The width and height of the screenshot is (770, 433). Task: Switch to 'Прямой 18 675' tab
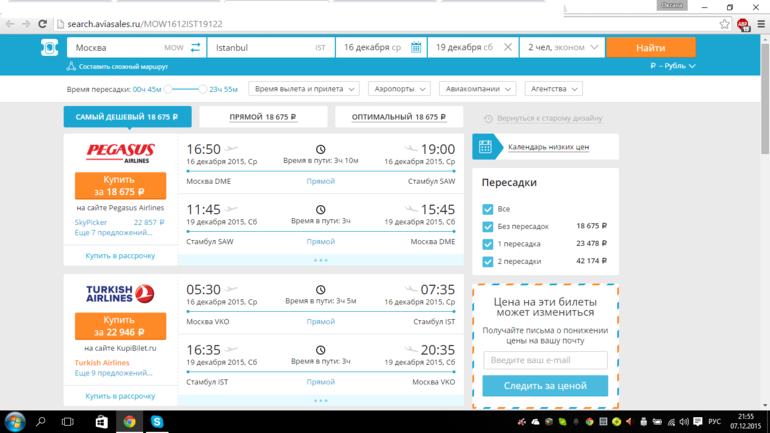[x=263, y=117]
